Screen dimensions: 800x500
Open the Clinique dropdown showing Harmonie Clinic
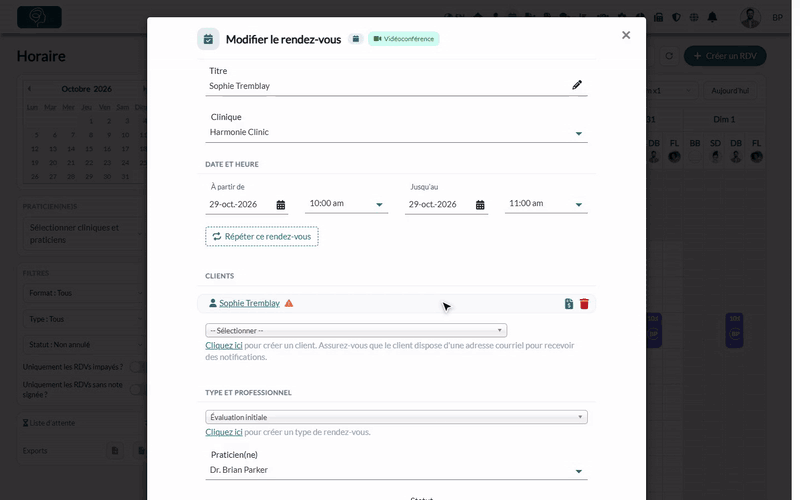(396, 132)
